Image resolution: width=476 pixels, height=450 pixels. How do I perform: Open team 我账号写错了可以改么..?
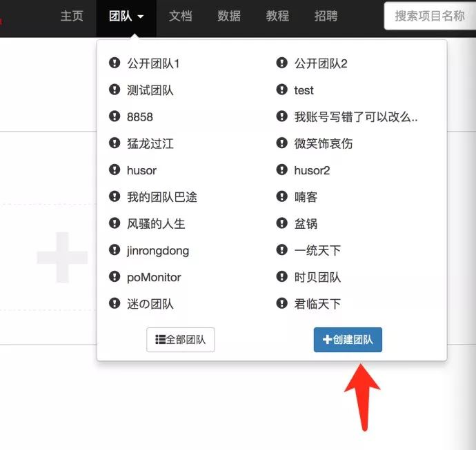(356, 116)
